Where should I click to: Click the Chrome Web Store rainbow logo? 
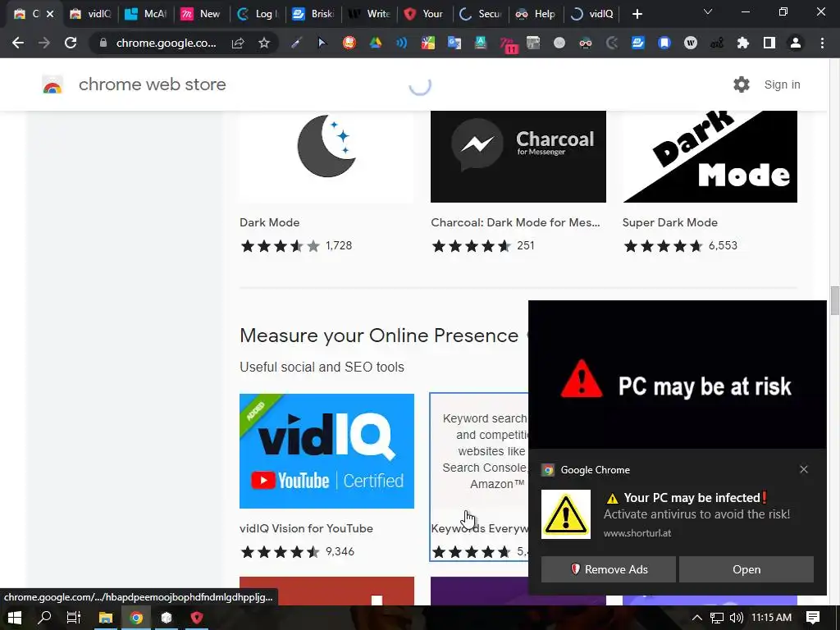pos(52,84)
